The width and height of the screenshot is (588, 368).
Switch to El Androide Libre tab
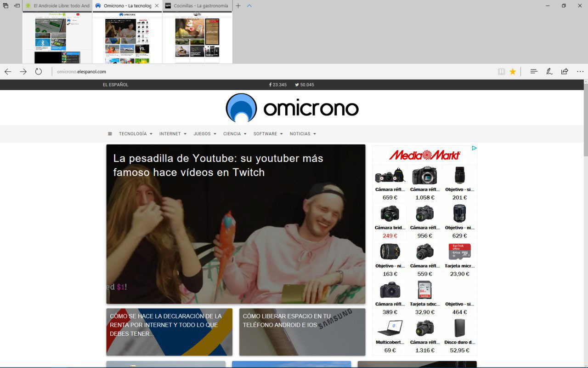point(57,6)
